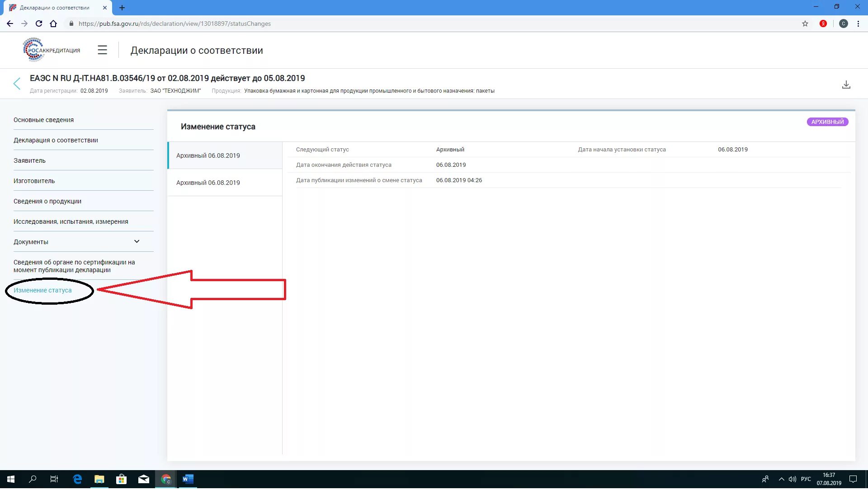The width and height of the screenshot is (868, 490).
Task: Open Изготовитель section
Action: click(34, 181)
